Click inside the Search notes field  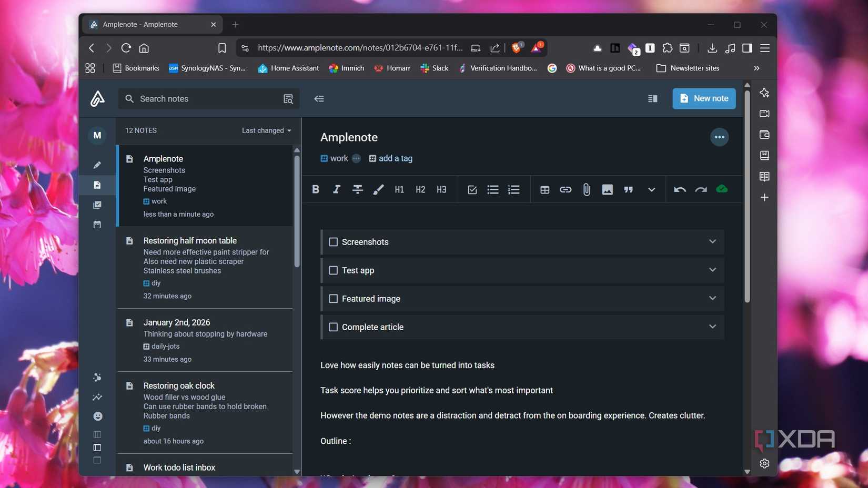[200, 98]
